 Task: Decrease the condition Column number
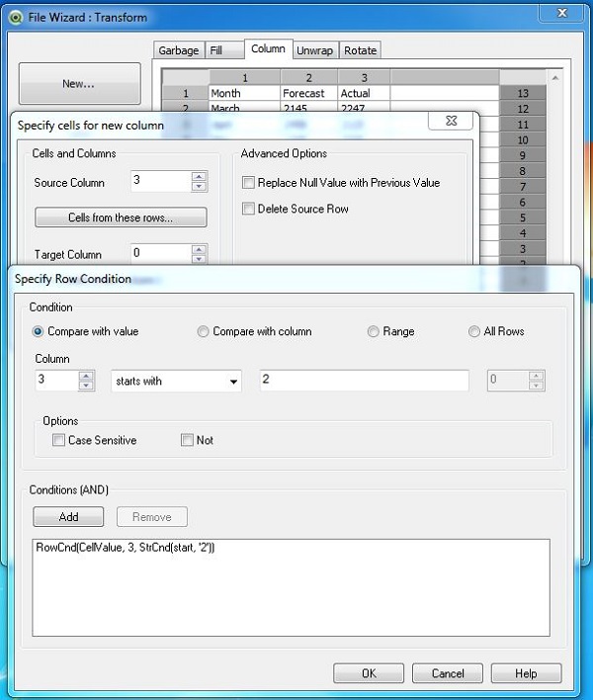pyautogui.click(x=86, y=386)
